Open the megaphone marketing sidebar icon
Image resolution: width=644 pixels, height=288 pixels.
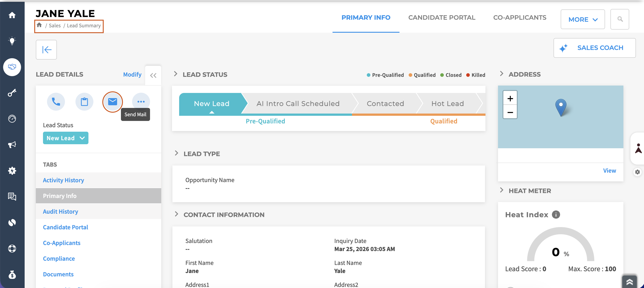coord(12,145)
